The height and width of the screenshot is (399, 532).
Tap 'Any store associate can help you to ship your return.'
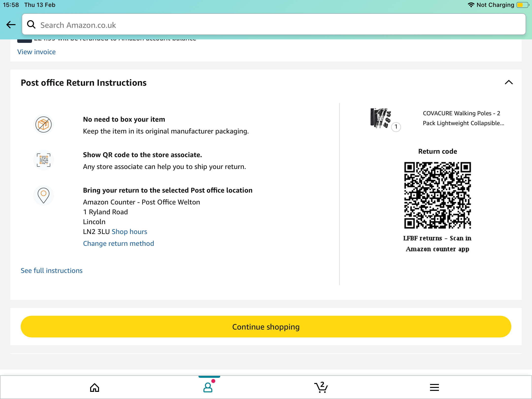(165, 166)
